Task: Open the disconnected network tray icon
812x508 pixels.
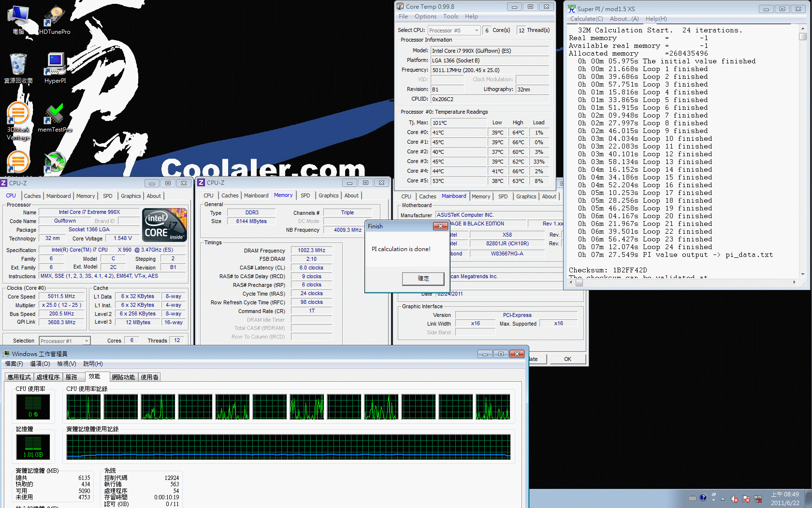Action: (x=758, y=498)
